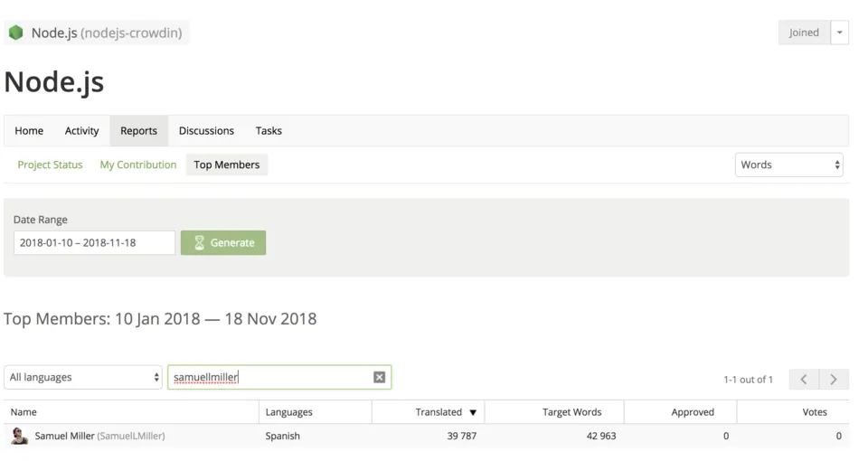Image resolution: width=868 pixels, height=461 pixels.
Task: Click the Date Range input field
Action: pyautogui.click(x=94, y=243)
